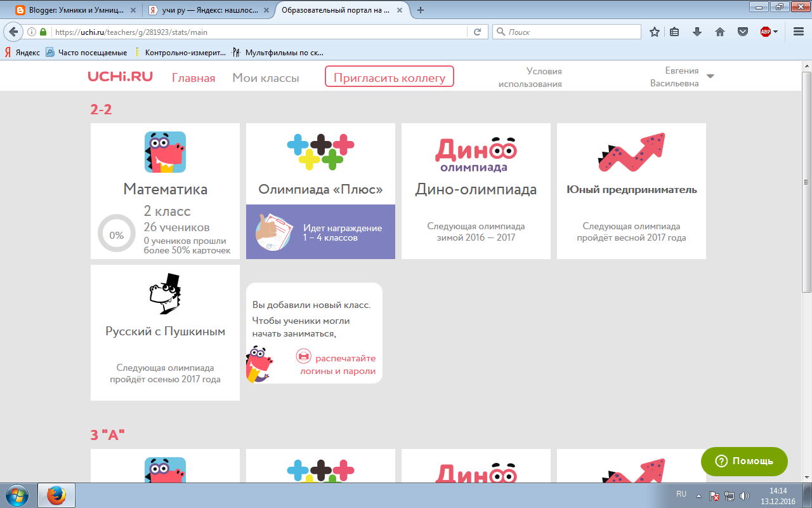Screen dimensions: 812x508
Task: Click the 0% progress circle in Математика card
Action: (117, 234)
